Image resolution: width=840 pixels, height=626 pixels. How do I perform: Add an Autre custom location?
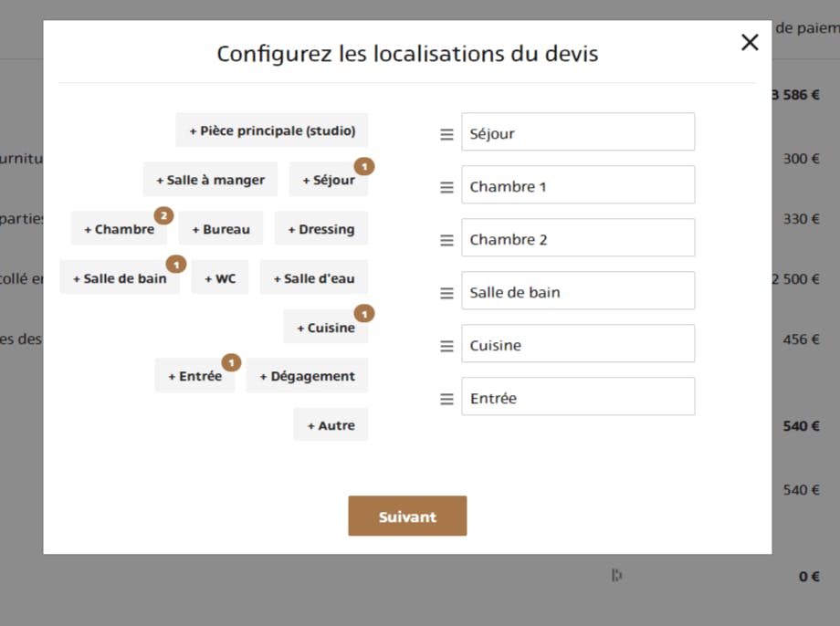coord(331,424)
